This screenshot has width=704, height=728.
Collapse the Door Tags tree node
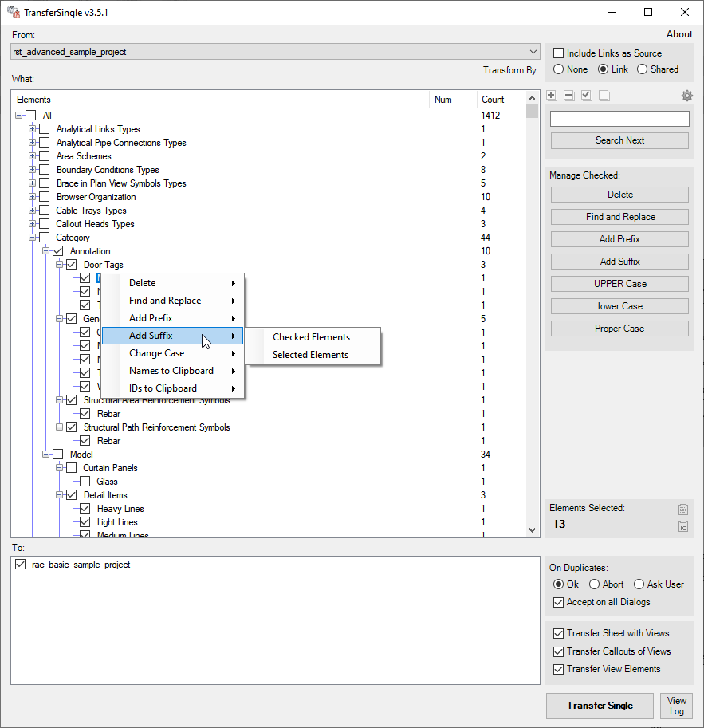(60, 264)
